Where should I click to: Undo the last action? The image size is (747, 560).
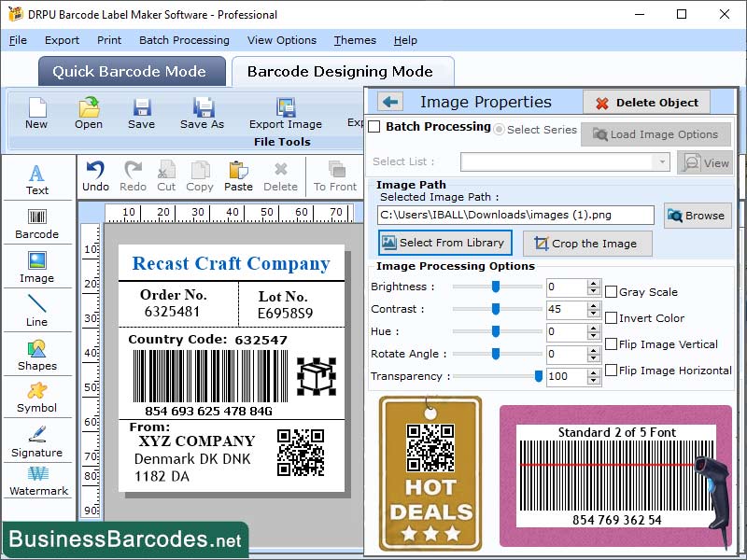point(101,173)
